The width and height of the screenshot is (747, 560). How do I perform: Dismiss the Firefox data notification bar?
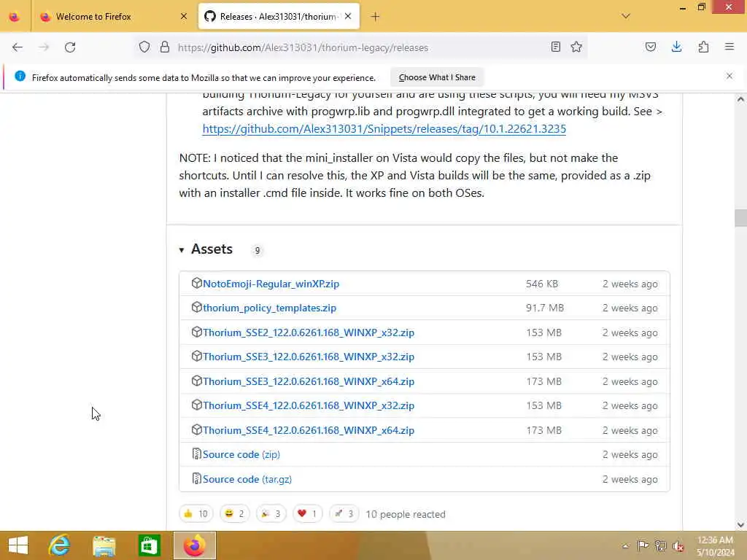click(729, 76)
